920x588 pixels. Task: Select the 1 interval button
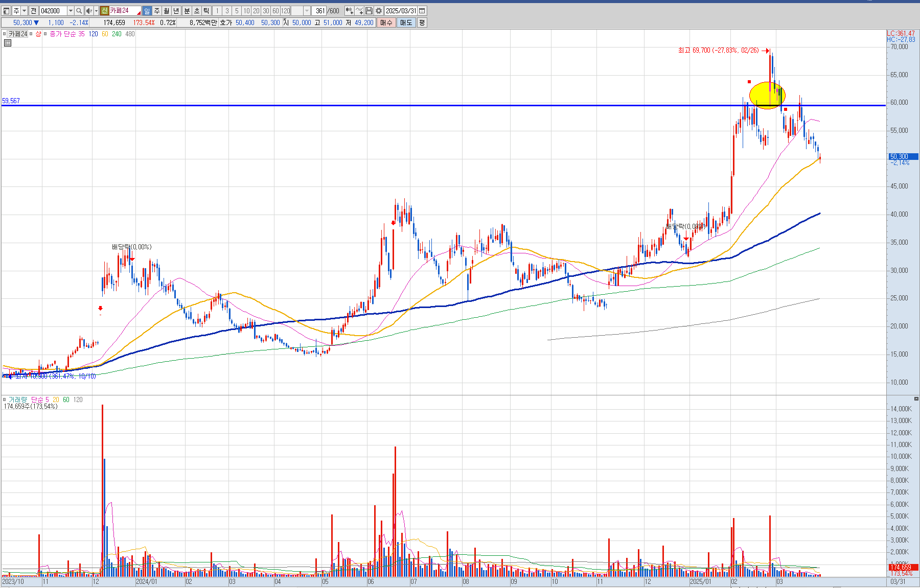click(x=217, y=11)
